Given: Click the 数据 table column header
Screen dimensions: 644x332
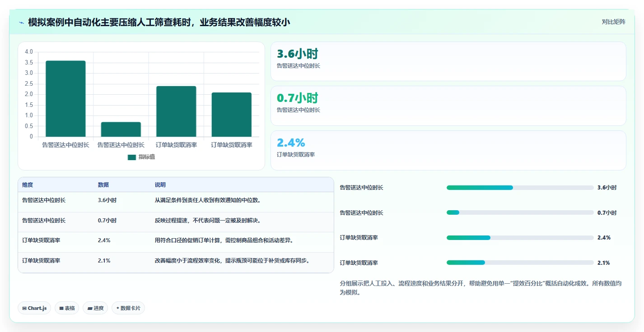Looking at the screenshot, I should tap(103, 185).
